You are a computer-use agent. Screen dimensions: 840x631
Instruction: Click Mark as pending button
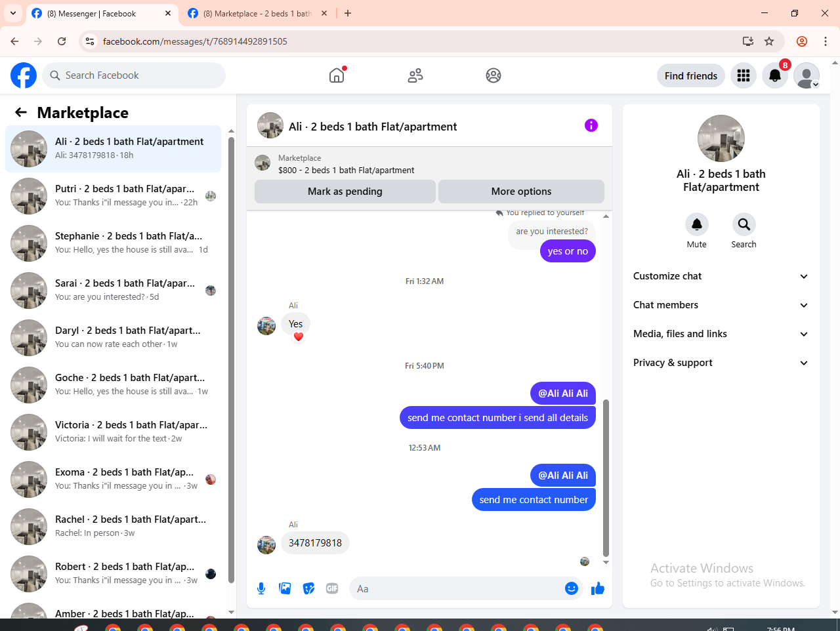tap(345, 192)
